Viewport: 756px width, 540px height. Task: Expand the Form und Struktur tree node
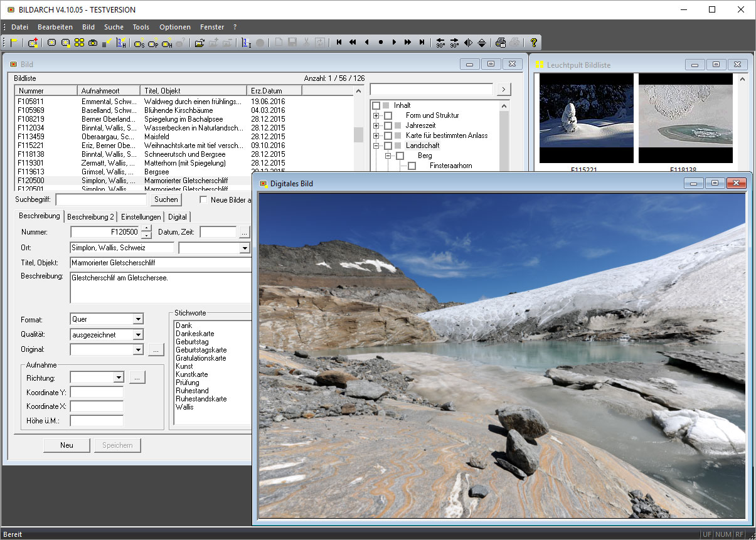click(x=376, y=115)
